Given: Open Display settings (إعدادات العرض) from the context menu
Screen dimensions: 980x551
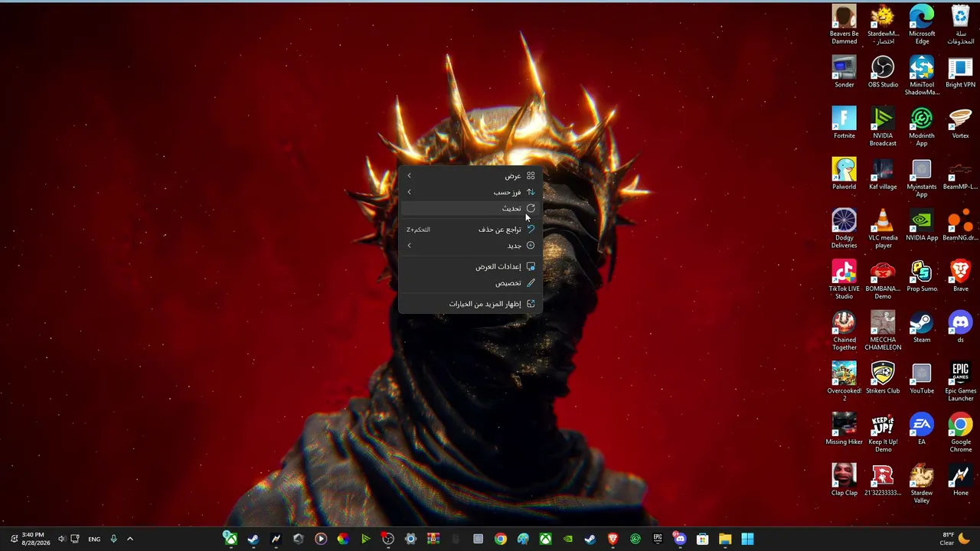Looking at the screenshot, I should click(x=471, y=266).
